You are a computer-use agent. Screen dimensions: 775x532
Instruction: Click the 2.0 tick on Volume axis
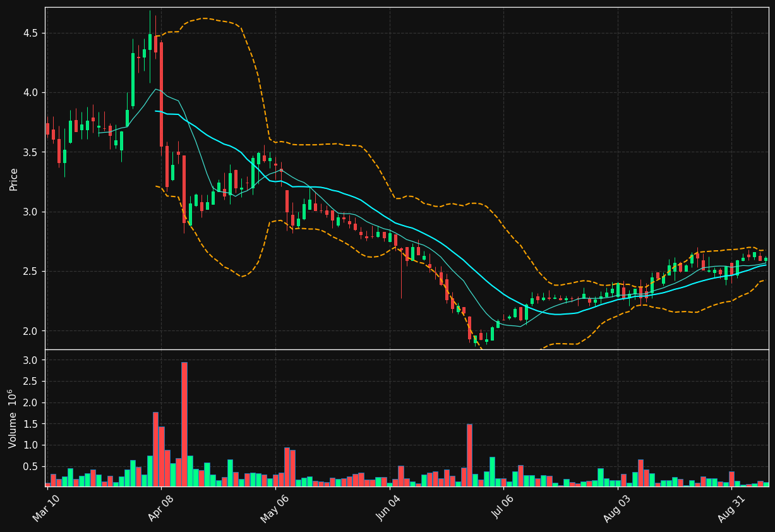[x=32, y=402]
